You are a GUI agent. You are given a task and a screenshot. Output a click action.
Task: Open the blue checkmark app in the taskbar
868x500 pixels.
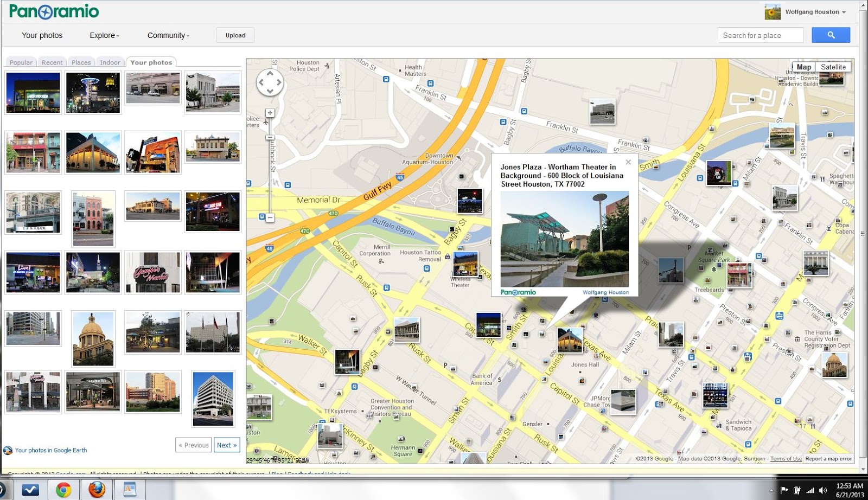point(30,490)
